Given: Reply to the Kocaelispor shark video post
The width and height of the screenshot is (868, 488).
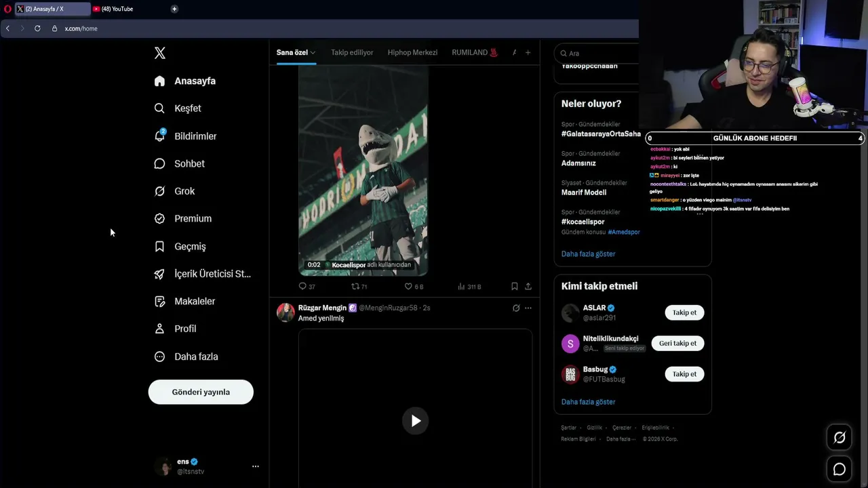Looking at the screenshot, I should 307,286.
